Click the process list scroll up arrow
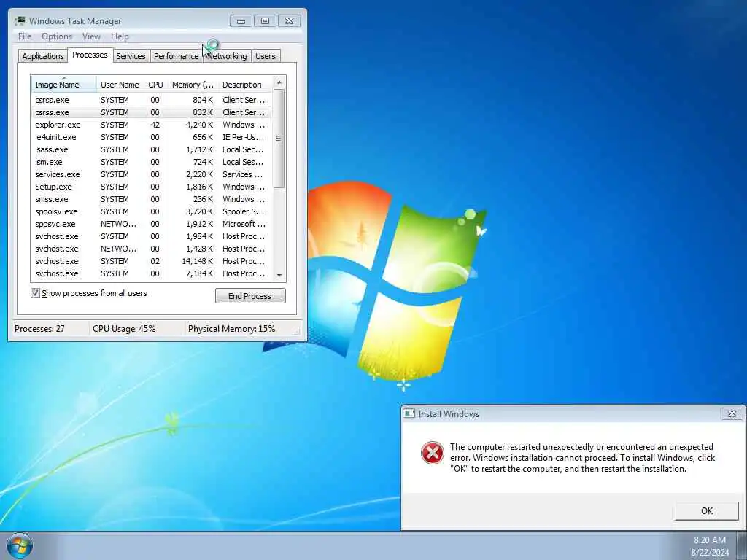Image resolution: width=747 pixels, height=560 pixels. (x=279, y=82)
